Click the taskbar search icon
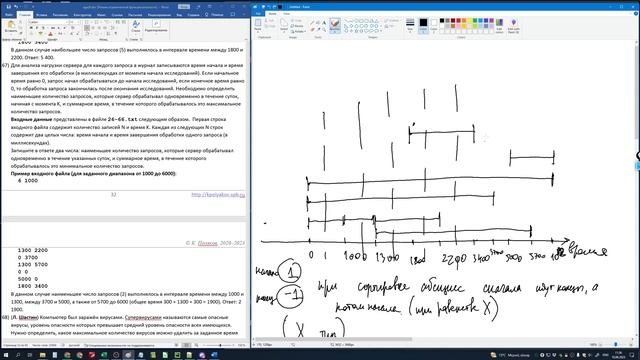This screenshot has height=360, width=640. click(x=18, y=355)
